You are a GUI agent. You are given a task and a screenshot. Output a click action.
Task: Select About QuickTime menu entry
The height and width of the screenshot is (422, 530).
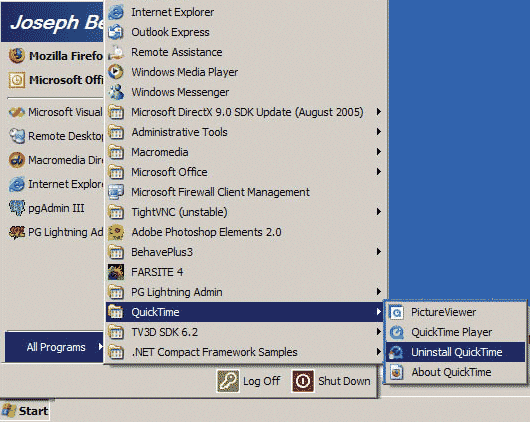(x=456, y=372)
